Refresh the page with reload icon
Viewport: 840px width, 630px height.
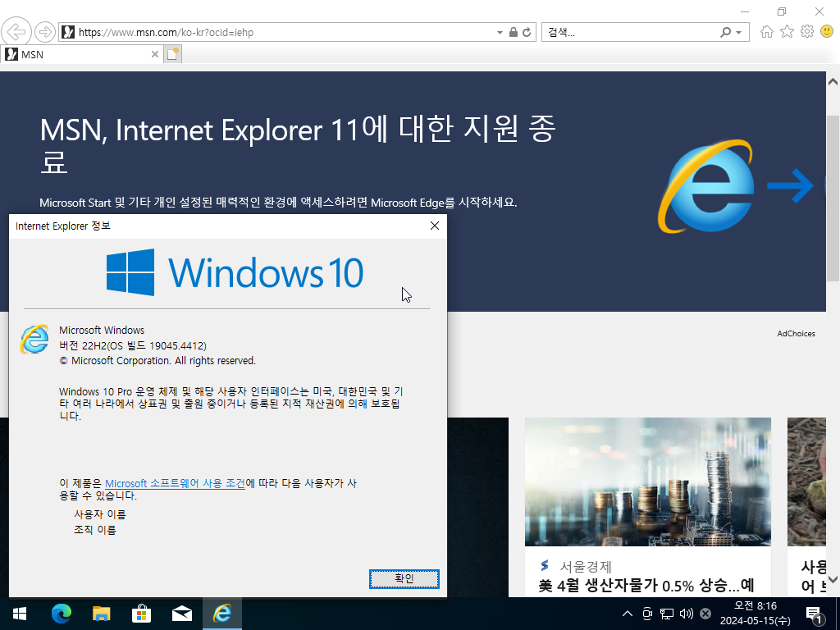point(527,32)
